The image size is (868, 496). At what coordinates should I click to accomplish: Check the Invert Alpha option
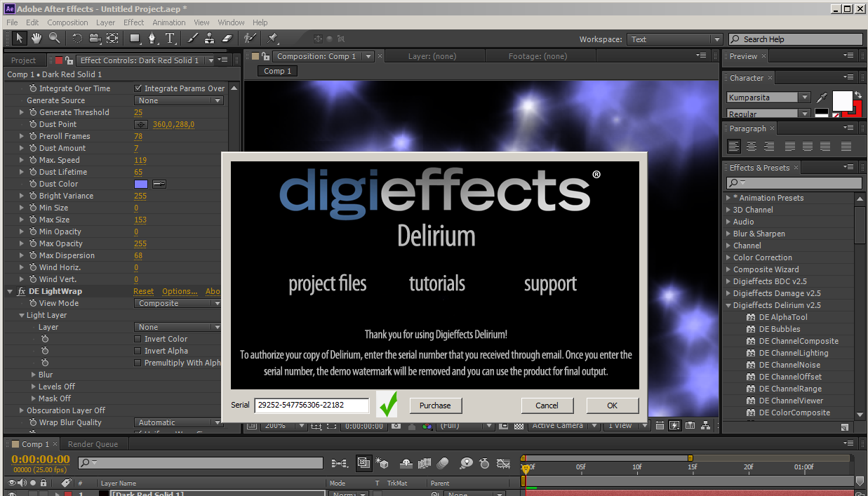pyautogui.click(x=138, y=351)
